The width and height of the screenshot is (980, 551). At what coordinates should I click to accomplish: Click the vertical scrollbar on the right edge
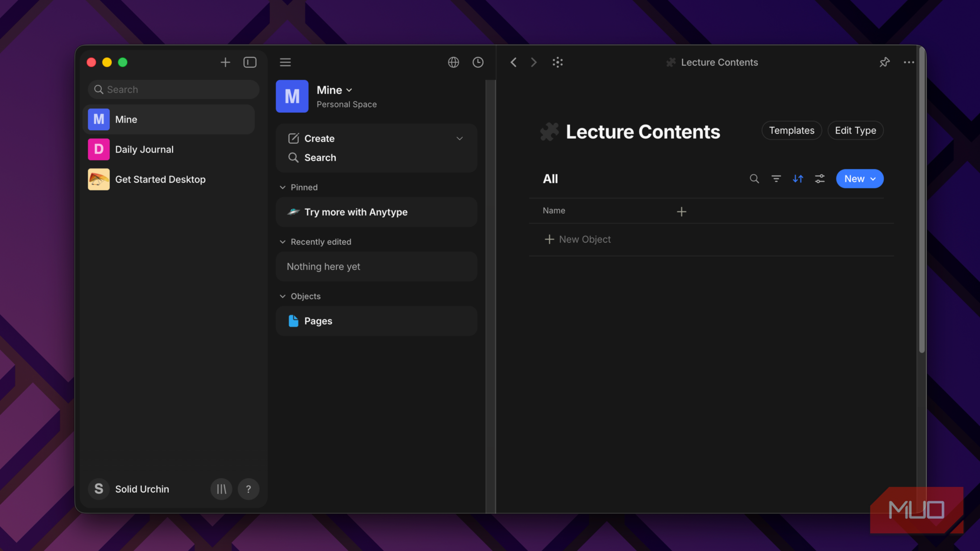[x=922, y=201]
